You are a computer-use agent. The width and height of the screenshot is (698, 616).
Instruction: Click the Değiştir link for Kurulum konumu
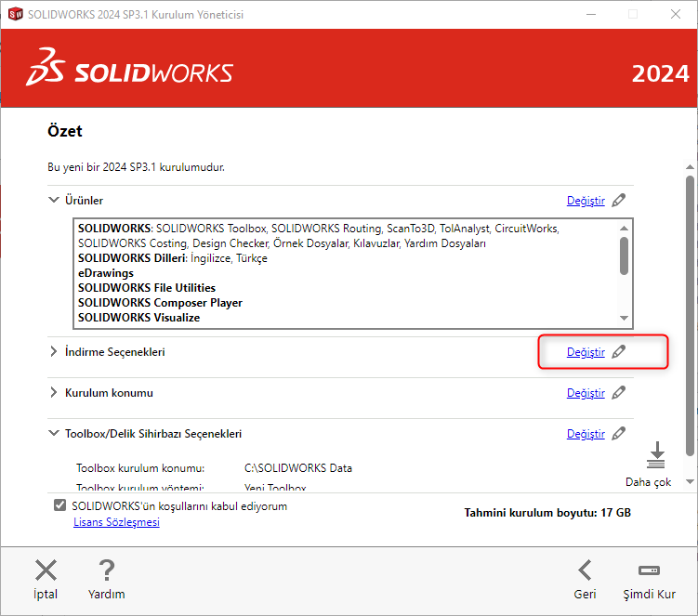[x=586, y=393]
